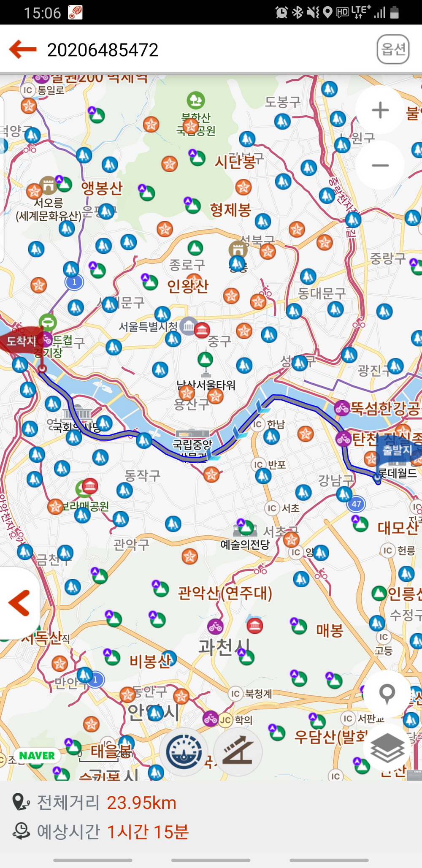Select the 뚝섬한강공원 bike marker
Viewport: 422px width, 868px height.
(342, 408)
